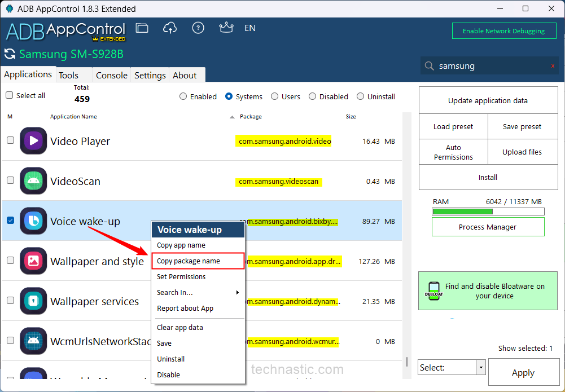This screenshot has height=392, width=565.
Task: Open the folder icon in header
Action: (x=142, y=28)
